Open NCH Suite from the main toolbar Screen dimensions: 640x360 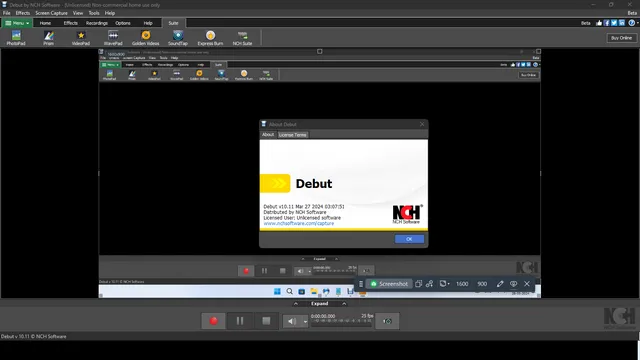tap(242, 38)
